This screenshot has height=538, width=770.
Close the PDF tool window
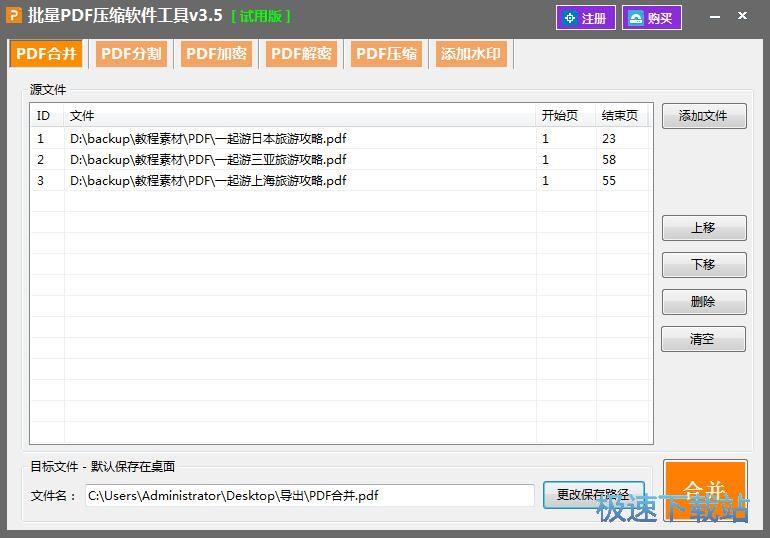click(x=742, y=16)
